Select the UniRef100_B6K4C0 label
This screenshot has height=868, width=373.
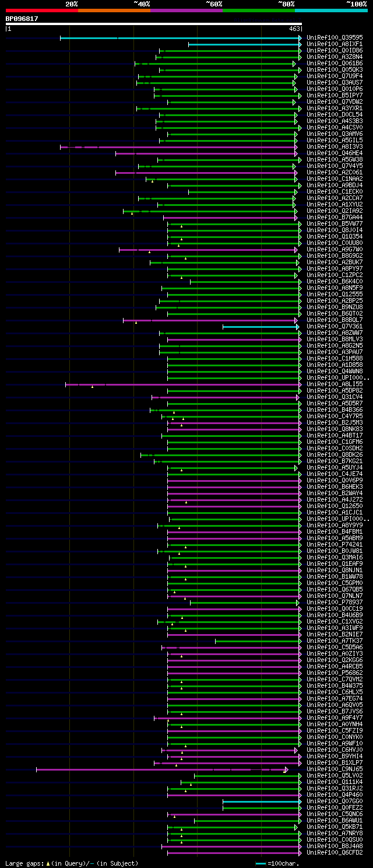click(335, 281)
